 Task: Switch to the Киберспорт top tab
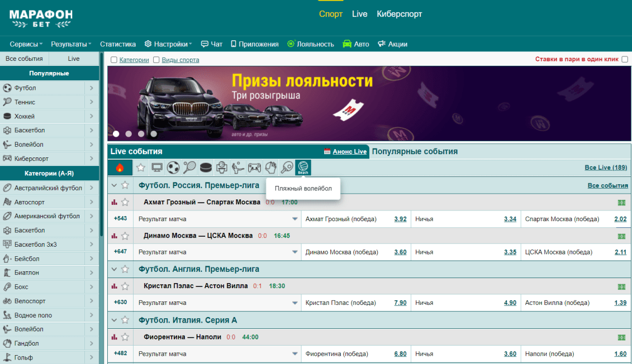(399, 14)
